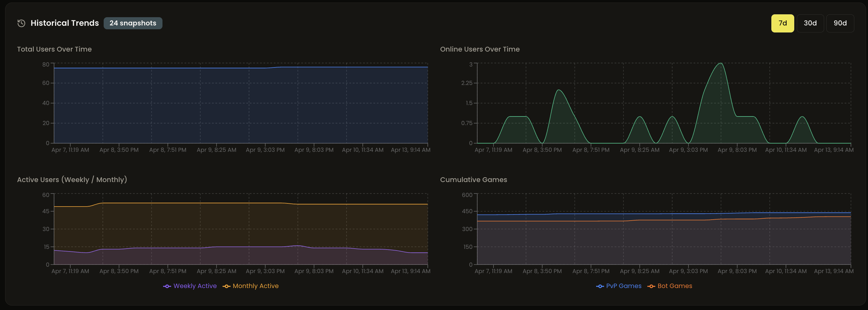Click the Cumulative Games chart title

pyautogui.click(x=473, y=180)
